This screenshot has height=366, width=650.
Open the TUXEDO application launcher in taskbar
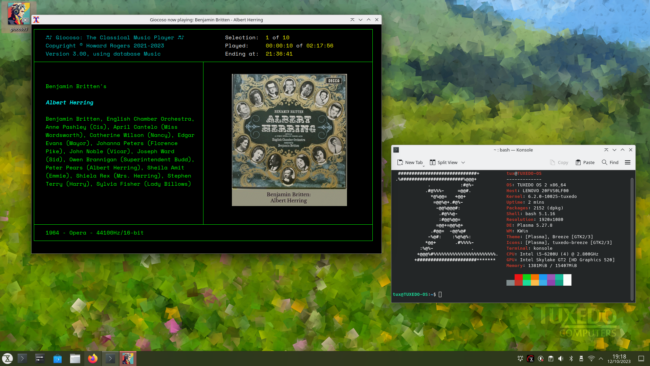click(x=7, y=359)
